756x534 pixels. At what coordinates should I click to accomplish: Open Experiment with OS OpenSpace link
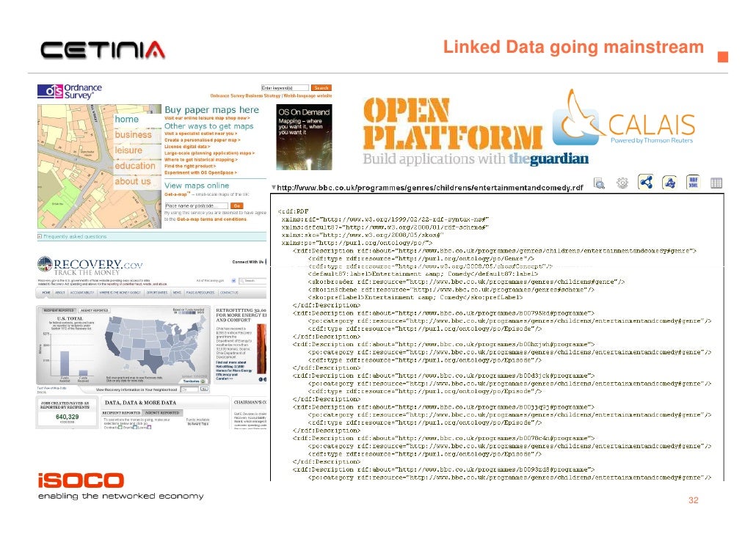click(200, 172)
